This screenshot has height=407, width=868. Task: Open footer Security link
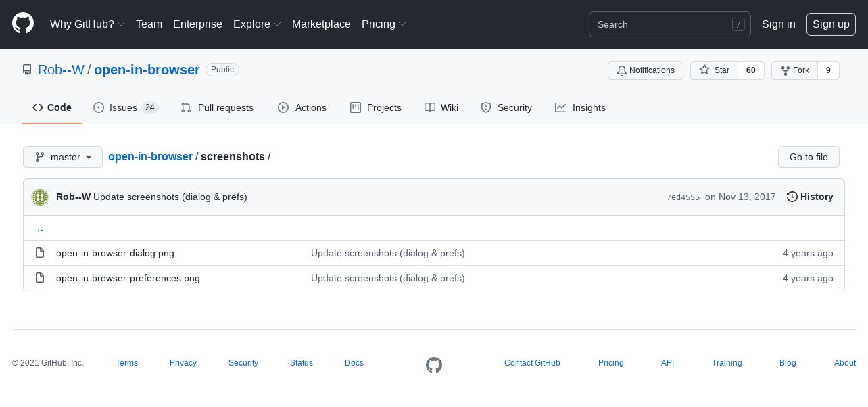pyautogui.click(x=243, y=363)
